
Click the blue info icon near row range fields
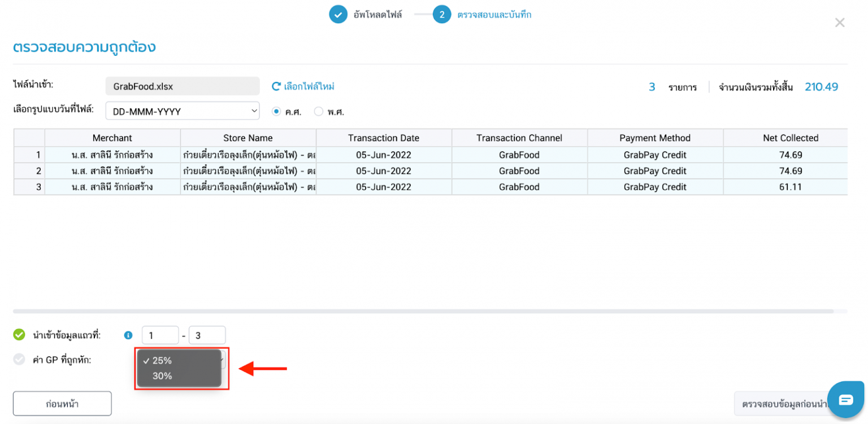coord(127,335)
